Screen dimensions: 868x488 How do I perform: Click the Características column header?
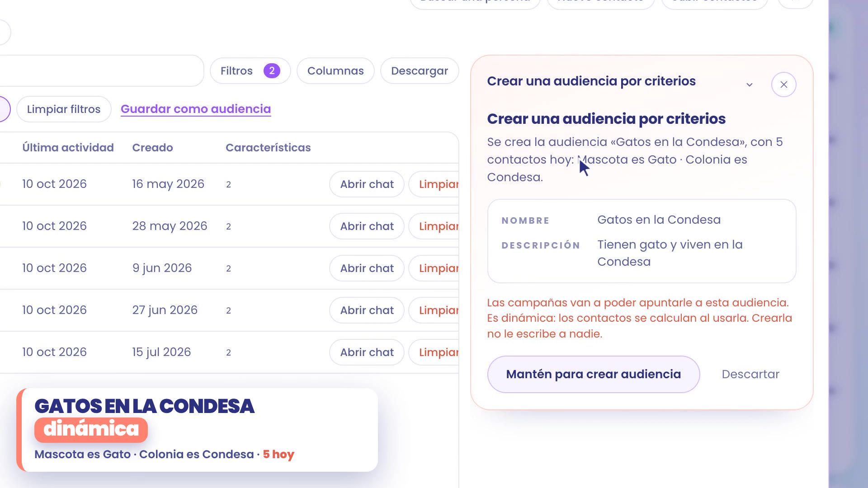(268, 148)
